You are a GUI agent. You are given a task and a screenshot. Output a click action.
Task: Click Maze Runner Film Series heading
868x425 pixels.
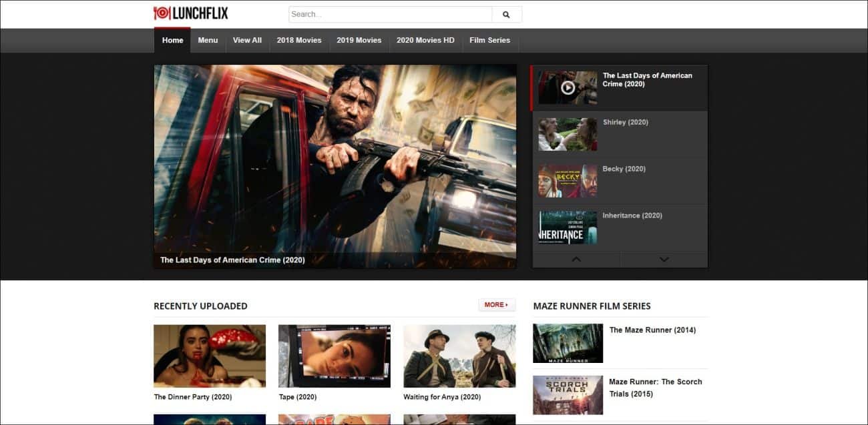coord(592,306)
